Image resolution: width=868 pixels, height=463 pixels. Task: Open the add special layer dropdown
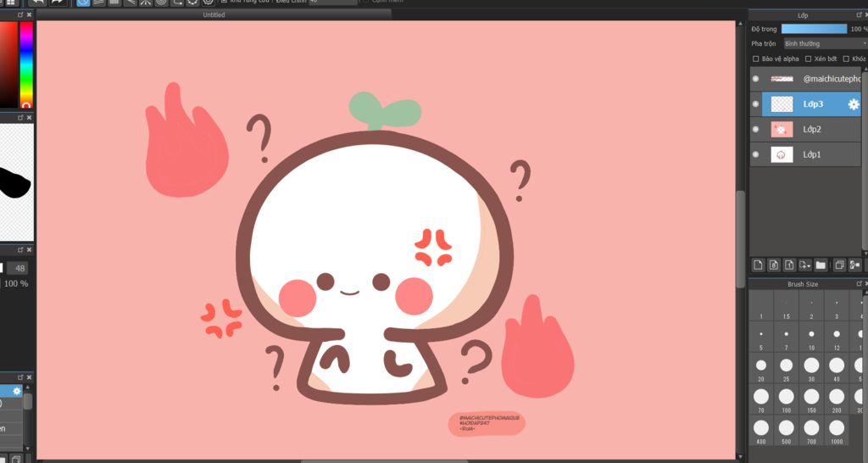[x=805, y=265]
